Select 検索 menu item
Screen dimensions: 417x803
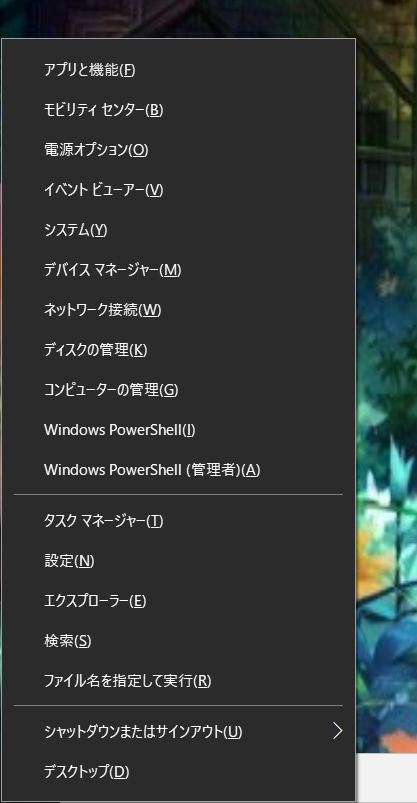click(x=178, y=641)
